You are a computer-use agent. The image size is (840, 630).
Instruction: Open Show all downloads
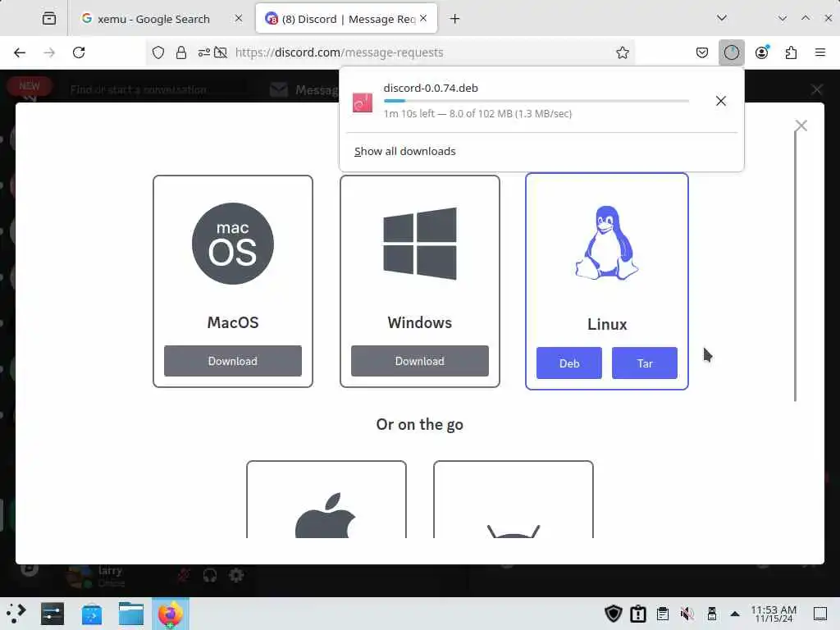click(405, 151)
